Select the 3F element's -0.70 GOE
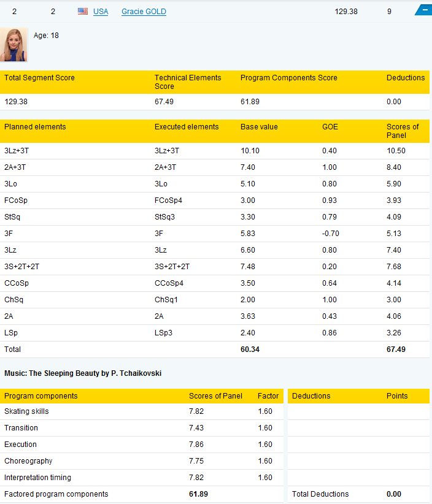 (x=331, y=234)
